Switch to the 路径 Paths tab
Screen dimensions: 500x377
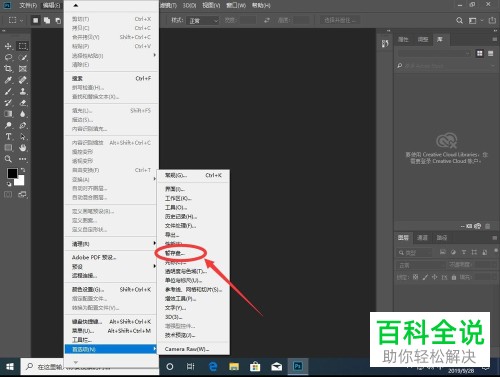pyautogui.click(x=442, y=238)
